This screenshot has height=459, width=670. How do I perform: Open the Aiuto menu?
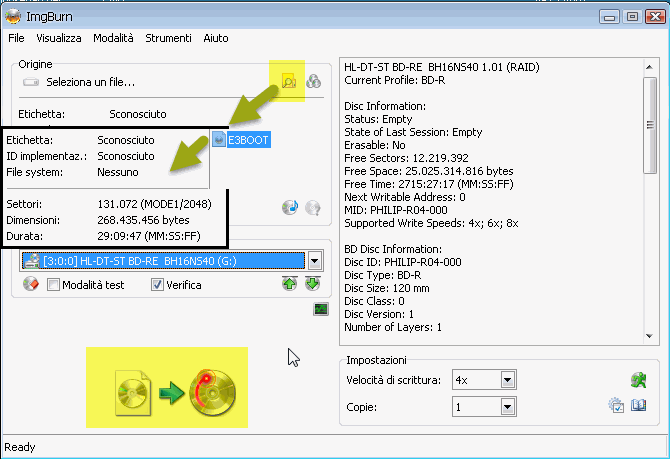pyautogui.click(x=216, y=38)
